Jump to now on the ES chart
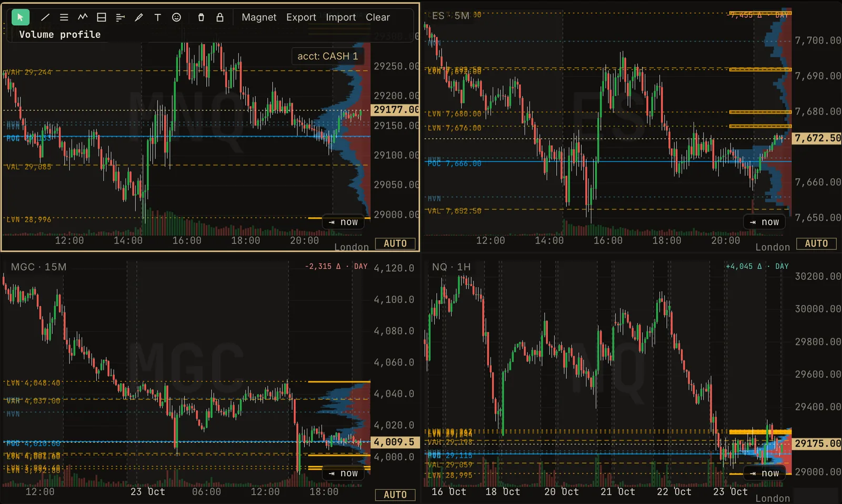842x504 pixels. [764, 222]
